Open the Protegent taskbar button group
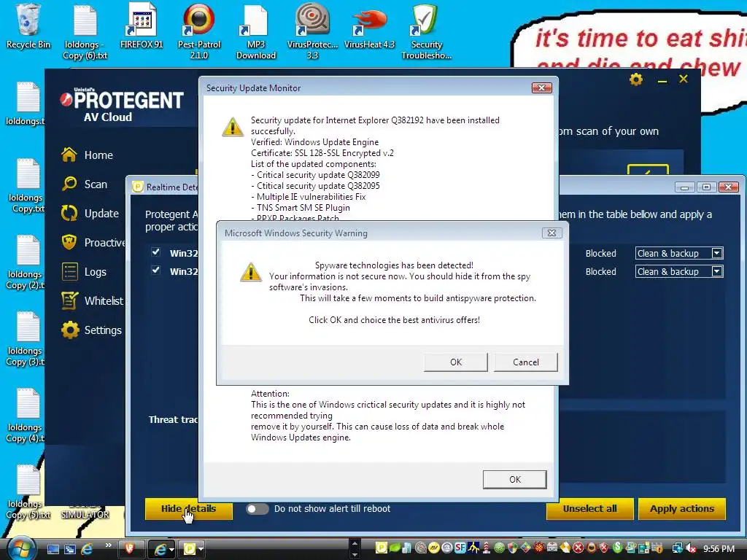Viewport: 747px width, 560px height. pos(192,549)
